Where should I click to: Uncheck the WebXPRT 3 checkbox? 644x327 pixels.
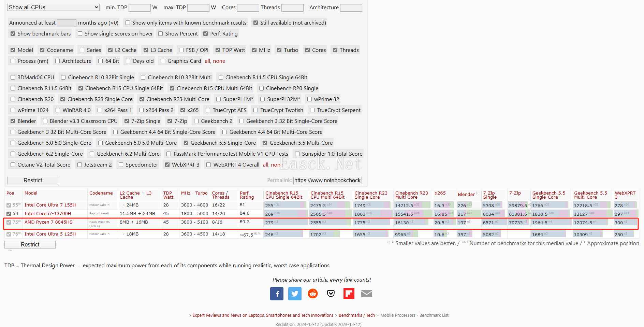tap(167, 165)
